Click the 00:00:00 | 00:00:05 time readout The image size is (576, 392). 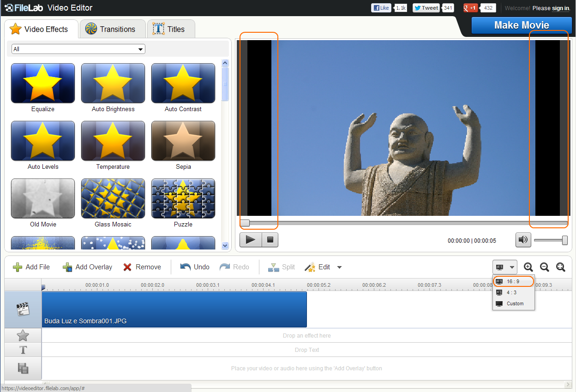(x=472, y=241)
